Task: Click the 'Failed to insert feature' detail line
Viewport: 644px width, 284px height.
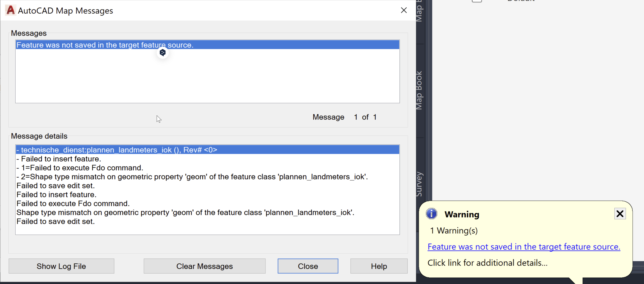Action: point(58,159)
